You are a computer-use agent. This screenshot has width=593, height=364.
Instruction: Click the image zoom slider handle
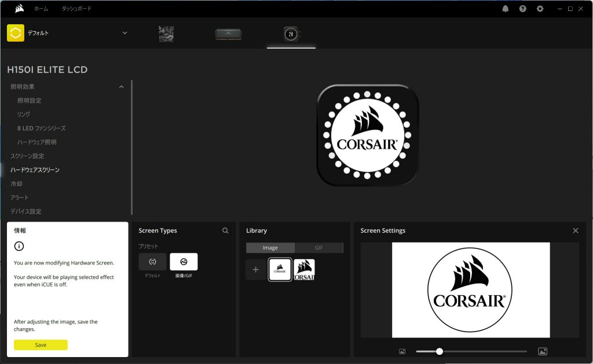point(440,351)
